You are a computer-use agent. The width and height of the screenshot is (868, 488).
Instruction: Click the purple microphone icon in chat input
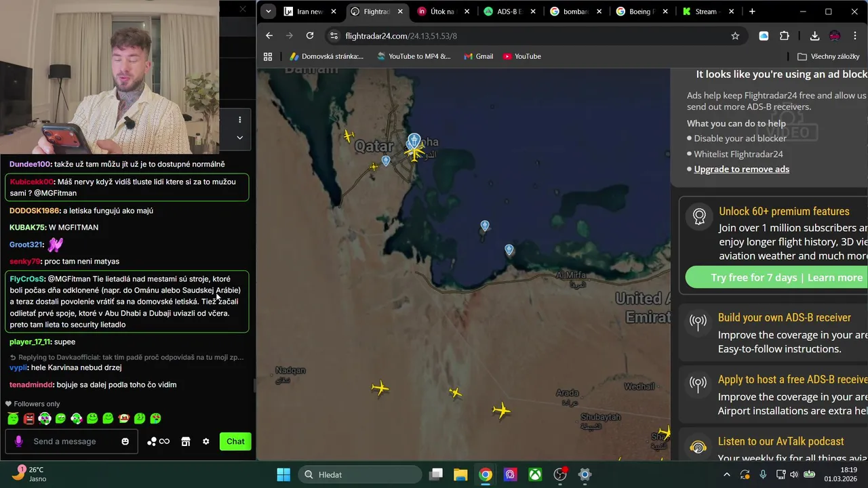point(18,441)
